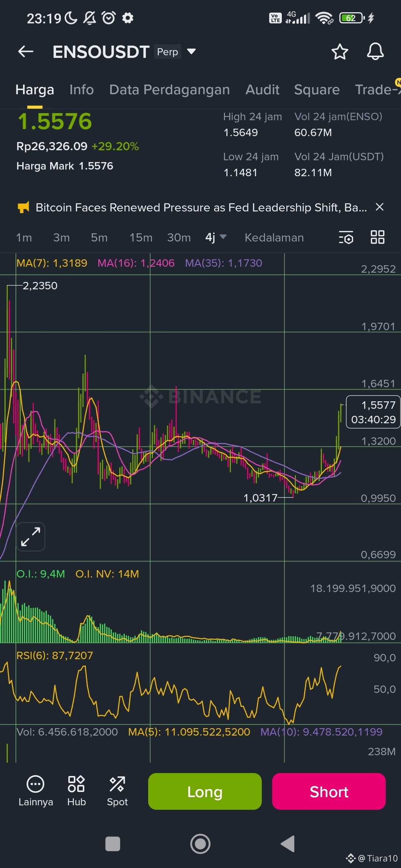Tap MA(35) indicator label

coord(224,263)
